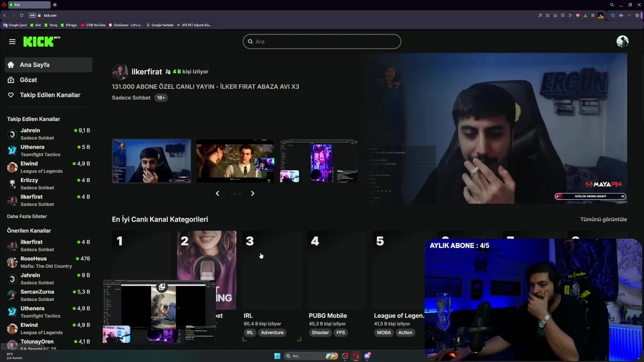Go to Ana Sayfa
Image resolution: width=644 pixels, height=362 pixels.
48,65
